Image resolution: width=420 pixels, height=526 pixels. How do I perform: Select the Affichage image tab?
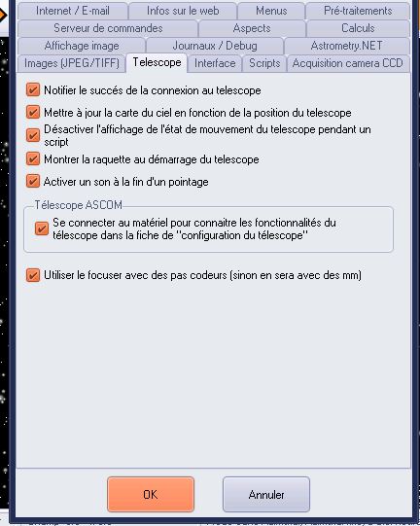(82, 46)
